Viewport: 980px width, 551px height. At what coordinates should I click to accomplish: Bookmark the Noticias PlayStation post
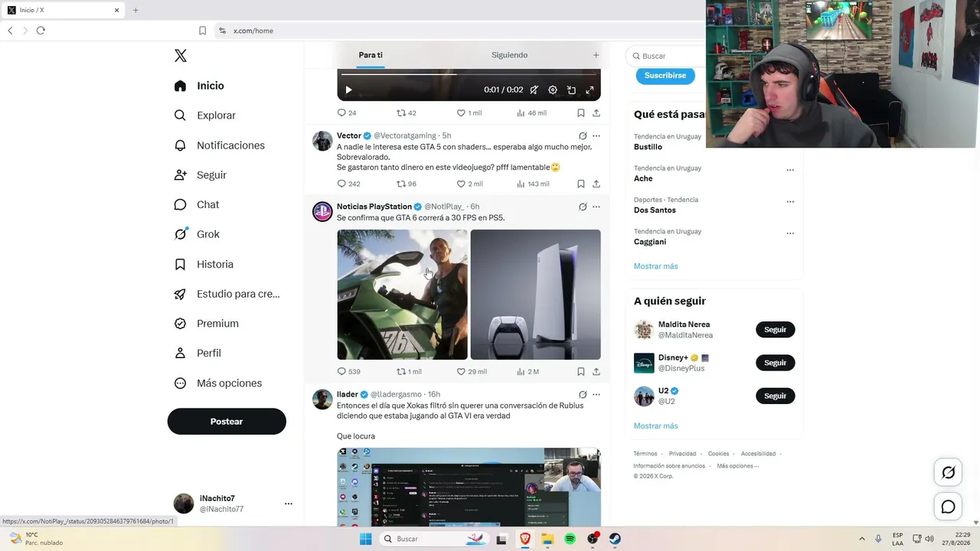click(x=581, y=372)
